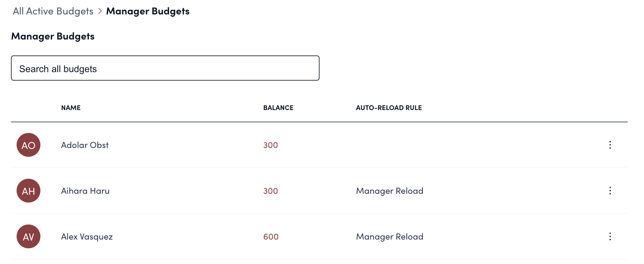
Task: Click Adolar Obst's 300 balance
Action: click(x=271, y=145)
